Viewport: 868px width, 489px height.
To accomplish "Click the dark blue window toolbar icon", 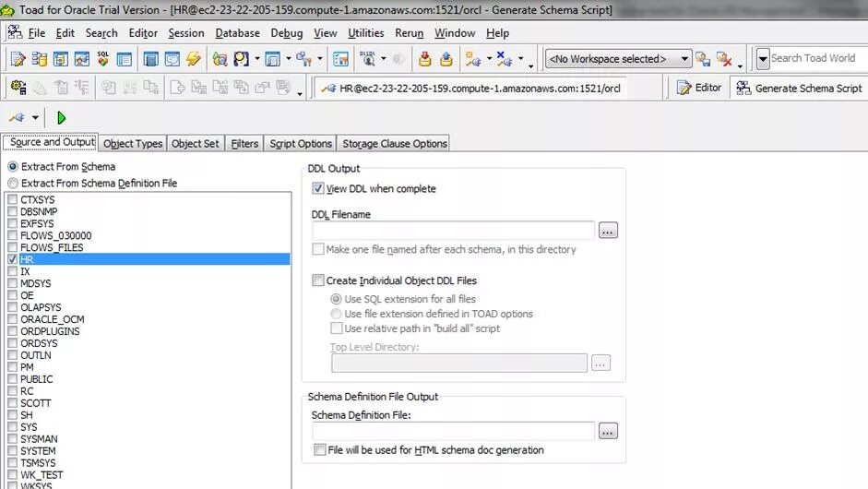I will tap(150, 59).
